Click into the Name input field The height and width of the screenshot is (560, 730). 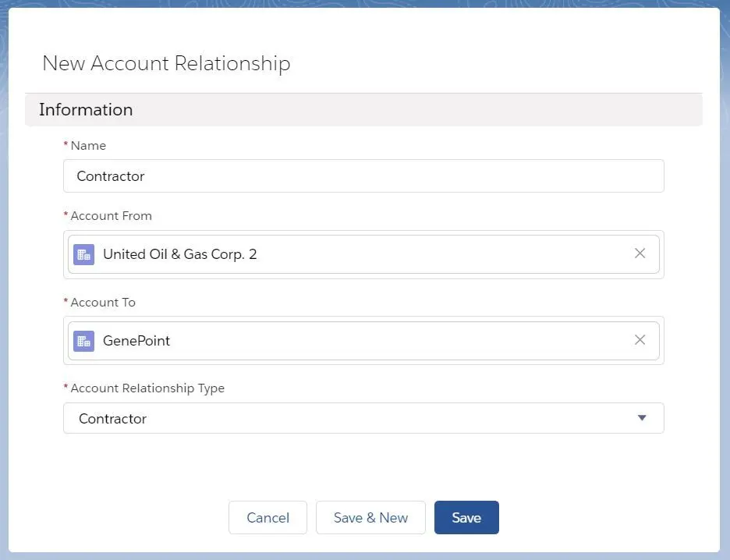click(x=363, y=176)
